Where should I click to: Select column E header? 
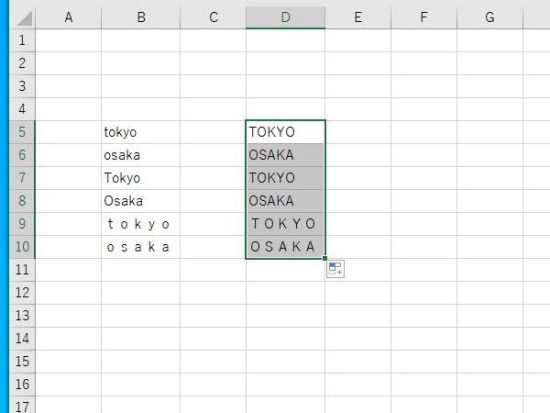[x=358, y=17]
